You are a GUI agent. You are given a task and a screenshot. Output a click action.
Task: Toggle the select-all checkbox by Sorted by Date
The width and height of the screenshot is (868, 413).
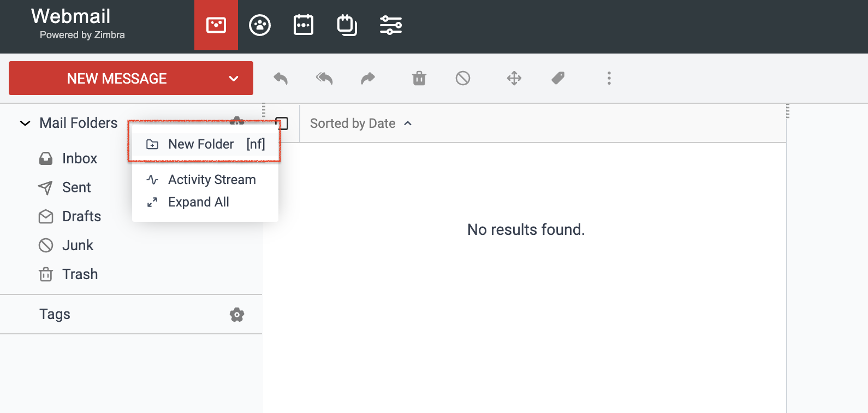tap(282, 123)
